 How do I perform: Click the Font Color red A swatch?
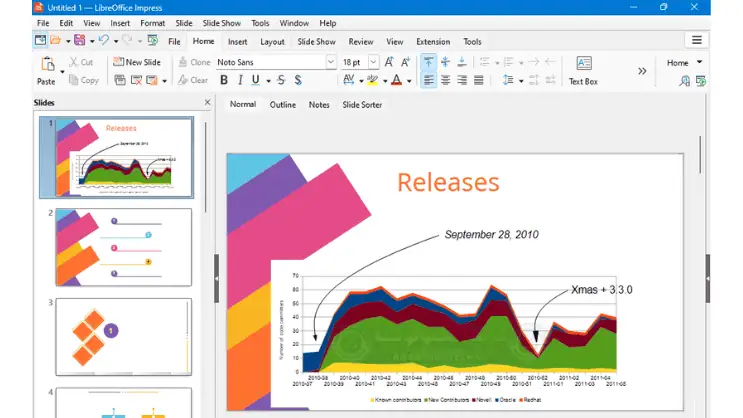tap(397, 80)
